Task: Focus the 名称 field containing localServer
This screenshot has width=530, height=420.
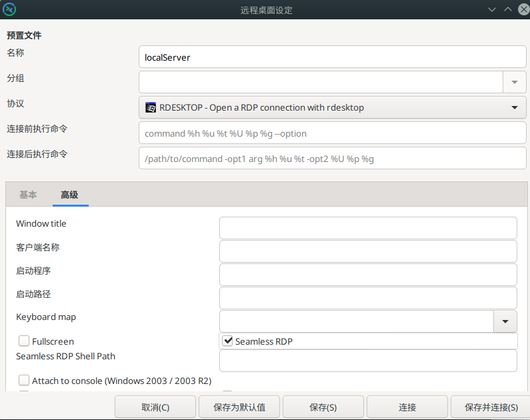Action: coord(332,57)
